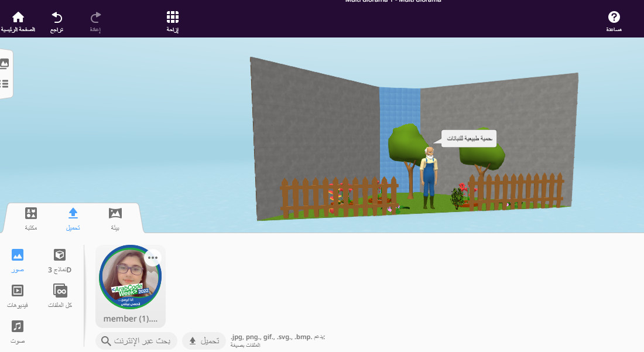Select the videos (فيديوهات) category
The height and width of the screenshot is (352, 644).
click(x=17, y=296)
